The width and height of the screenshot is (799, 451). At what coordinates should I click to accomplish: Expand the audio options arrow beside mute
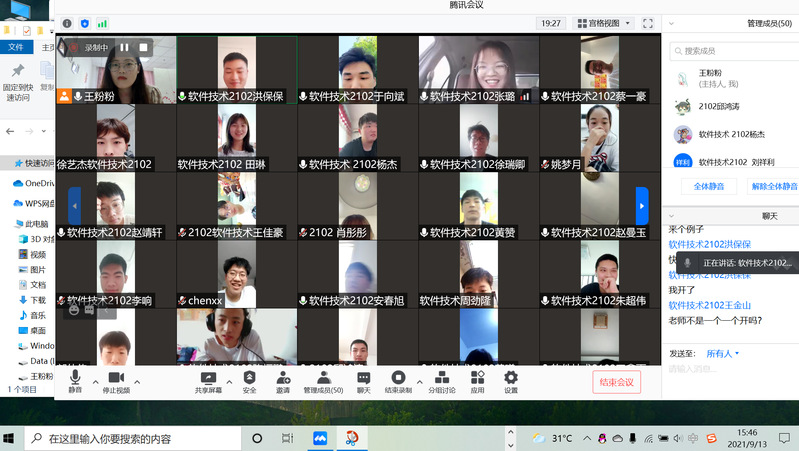click(x=96, y=381)
